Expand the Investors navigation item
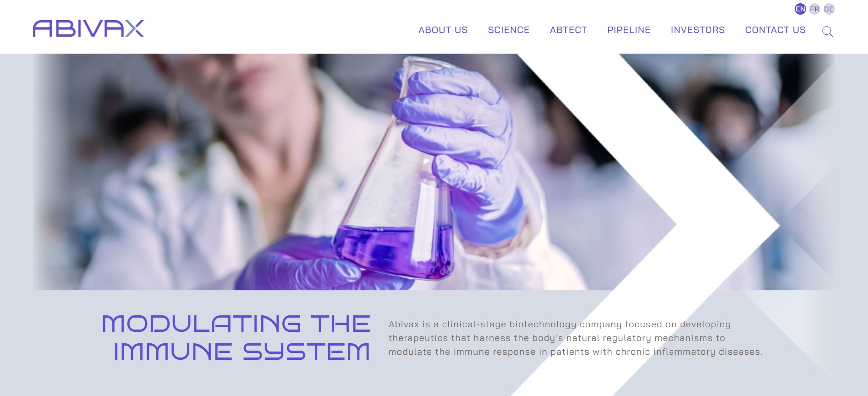The width and height of the screenshot is (868, 396). 698,30
